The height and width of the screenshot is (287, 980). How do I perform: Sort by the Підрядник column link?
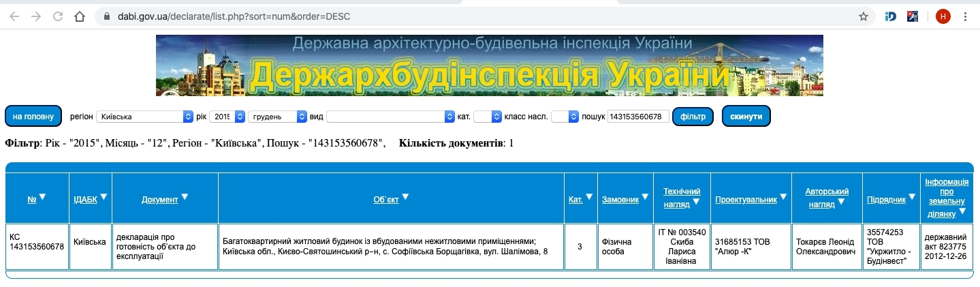coord(887,200)
